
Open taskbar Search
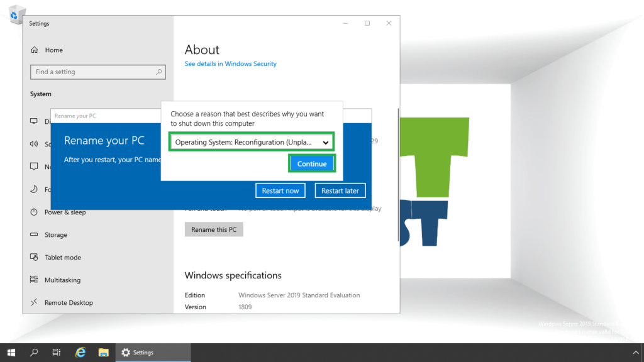tap(34, 353)
